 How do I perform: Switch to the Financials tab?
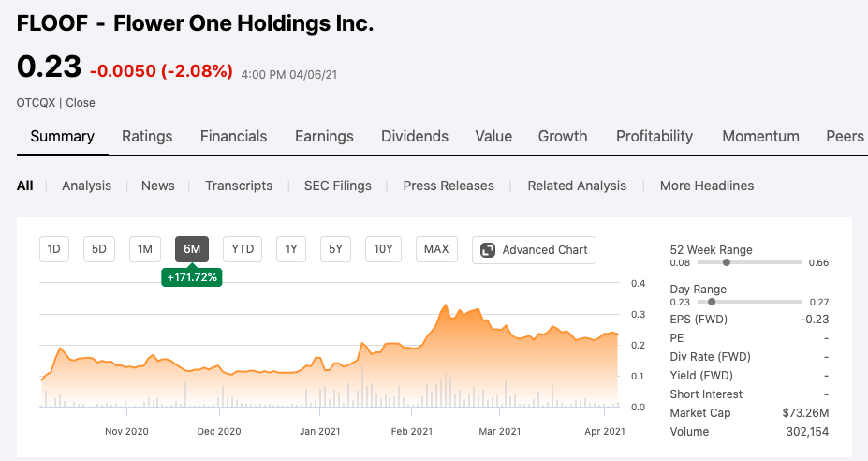pos(233,136)
